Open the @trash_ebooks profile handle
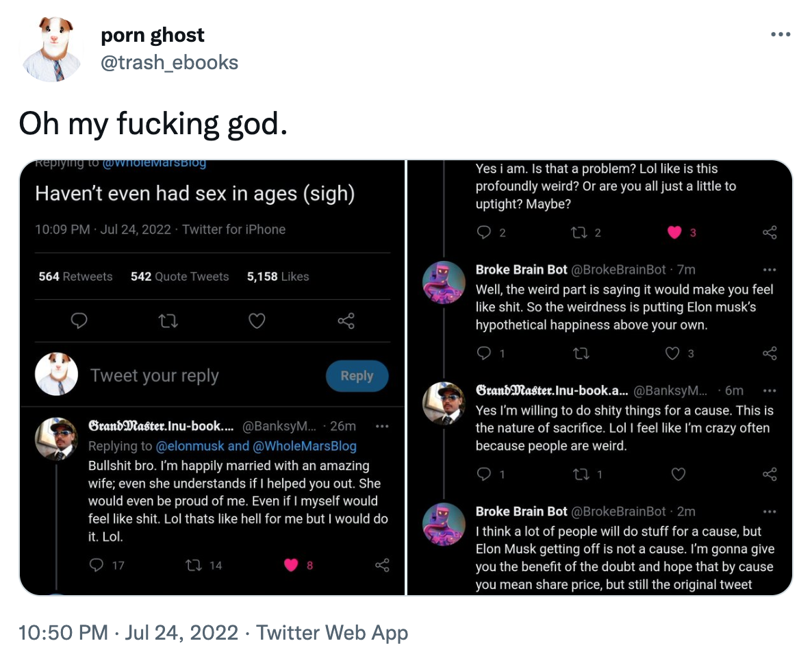Image resolution: width=812 pixels, height=652 pixels. point(169,63)
